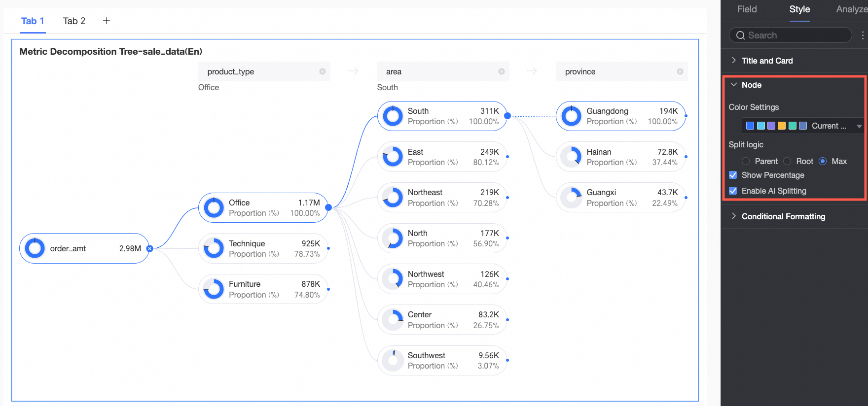
Task: Toggle the Show Percentage checkbox
Action: pos(733,175)
